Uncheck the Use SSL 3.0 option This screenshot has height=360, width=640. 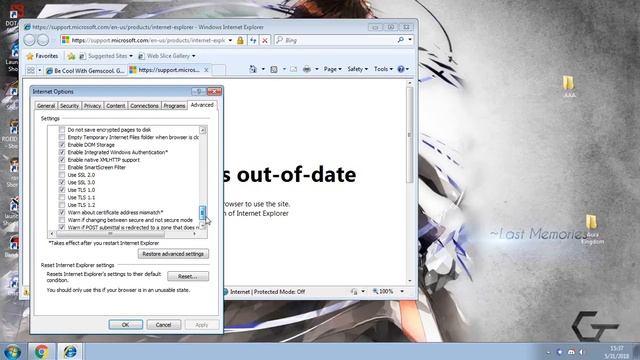click(62, 182)
